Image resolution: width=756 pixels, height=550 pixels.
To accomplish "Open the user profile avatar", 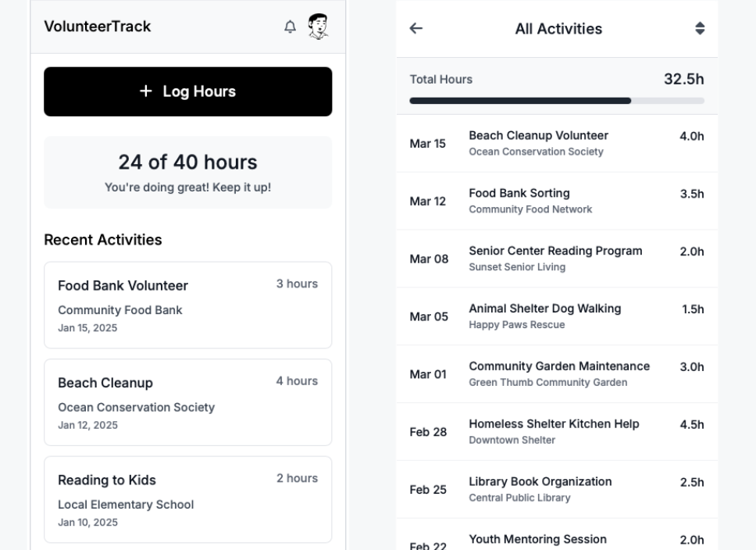I will click(x=318, y=26).
